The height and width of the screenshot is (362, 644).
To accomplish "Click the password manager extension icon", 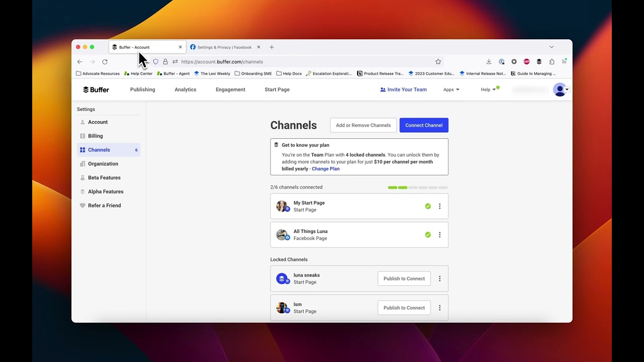I will pos(502,62).
